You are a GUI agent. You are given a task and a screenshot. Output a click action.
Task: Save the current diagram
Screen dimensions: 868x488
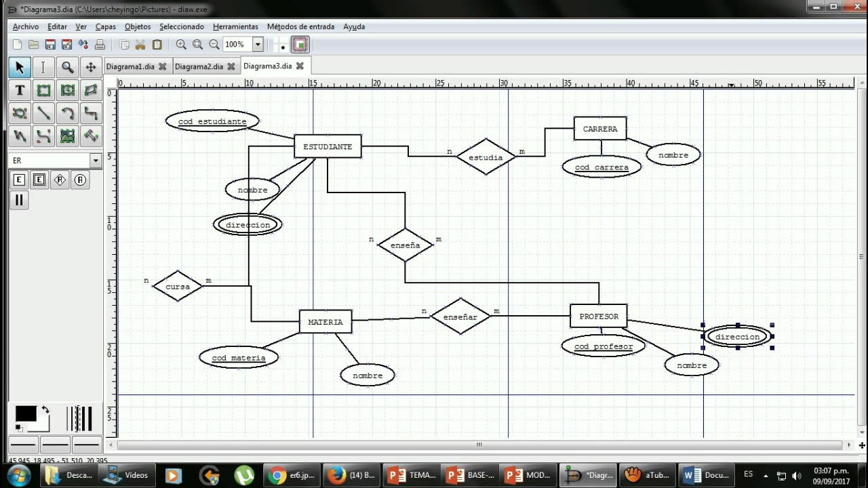pos(50,45)
